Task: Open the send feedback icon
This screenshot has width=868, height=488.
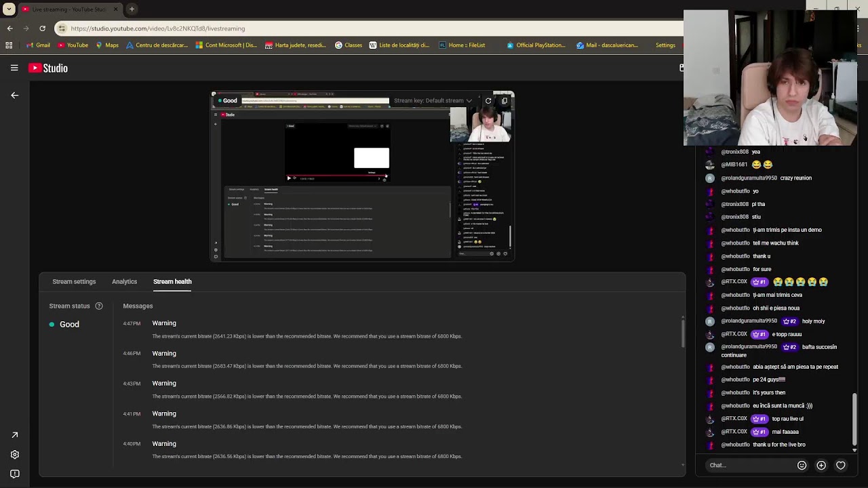Action: pyautogui.click(x=15, y=474)
